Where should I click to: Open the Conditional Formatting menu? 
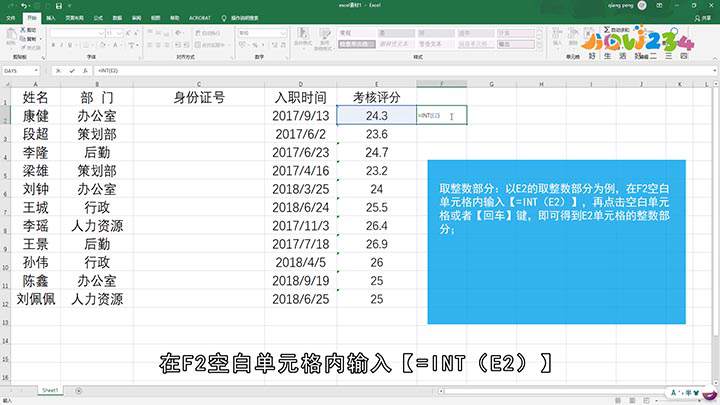[303, 38]
